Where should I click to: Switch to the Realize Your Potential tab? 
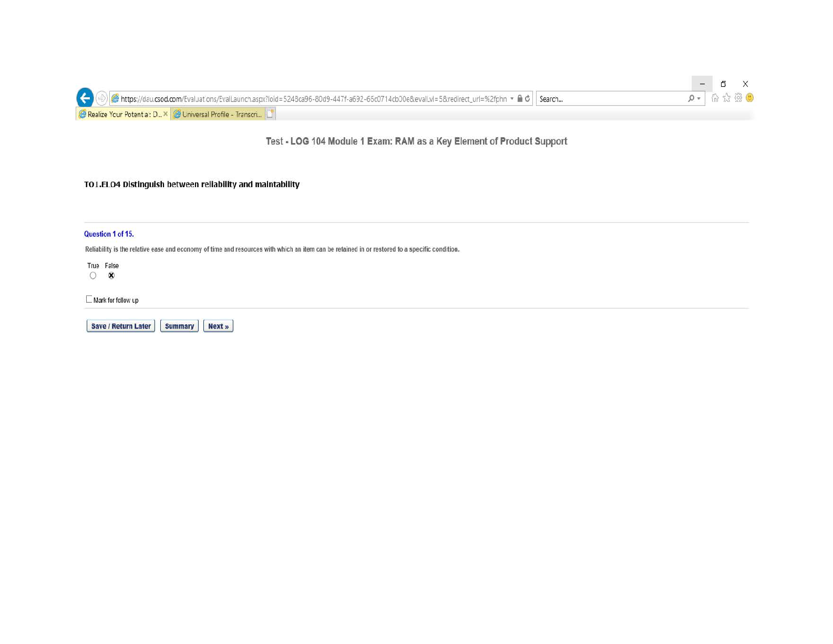[x=121, y=114]
